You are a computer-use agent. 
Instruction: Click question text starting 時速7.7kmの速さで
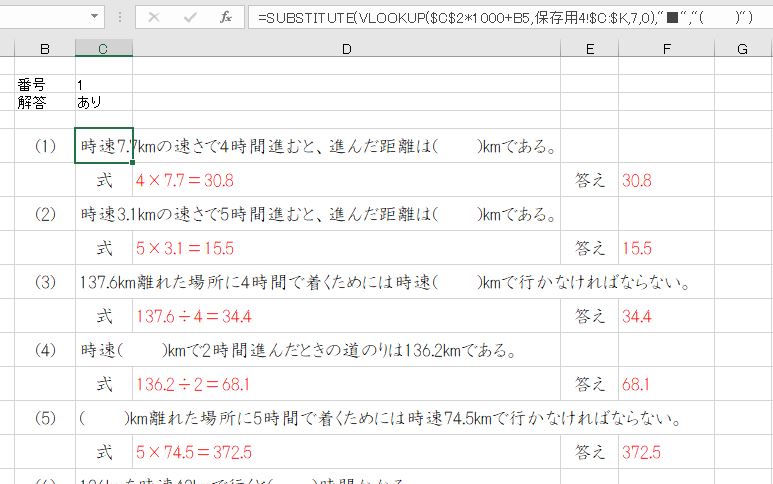[x=319, y=146]
